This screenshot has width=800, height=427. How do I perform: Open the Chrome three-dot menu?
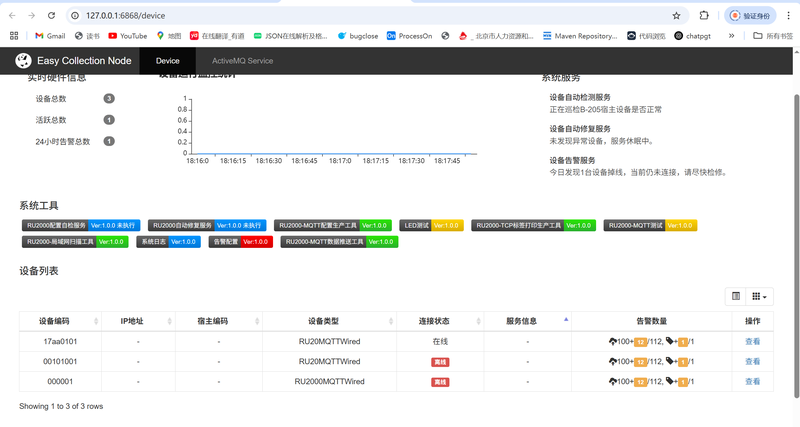tap(789, 16)
